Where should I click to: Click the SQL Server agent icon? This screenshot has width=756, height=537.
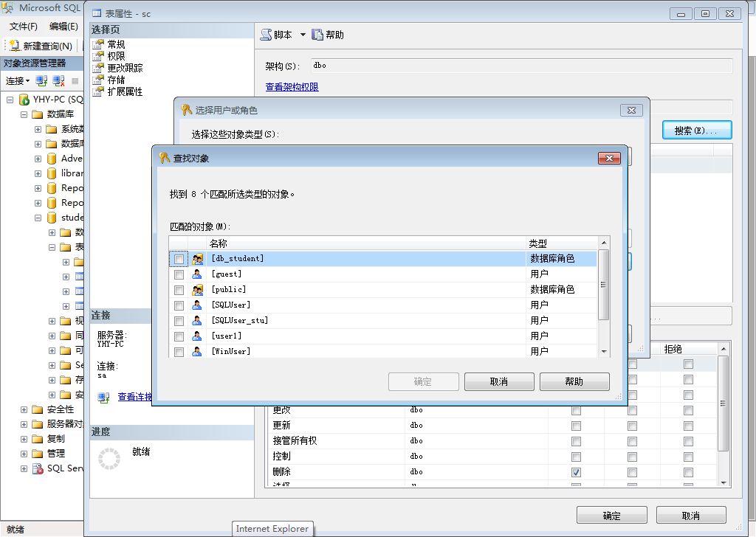coord(38,468)
